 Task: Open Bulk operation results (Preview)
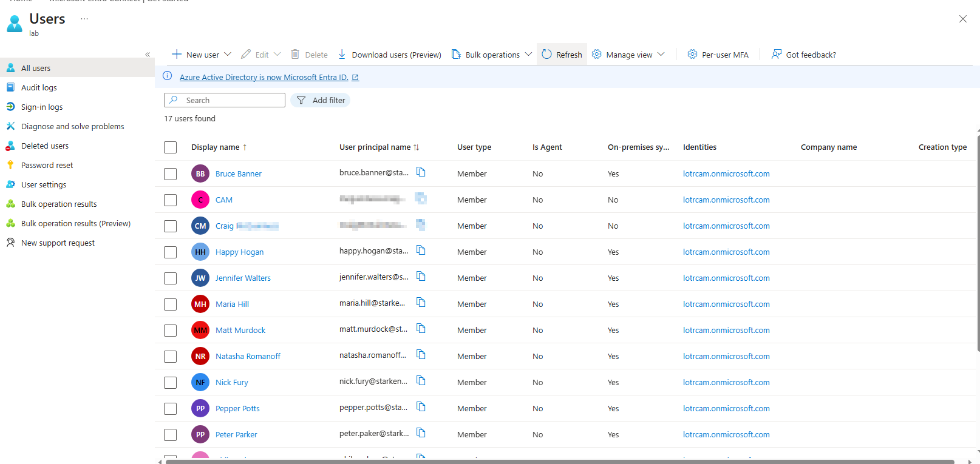coord(77,223)
